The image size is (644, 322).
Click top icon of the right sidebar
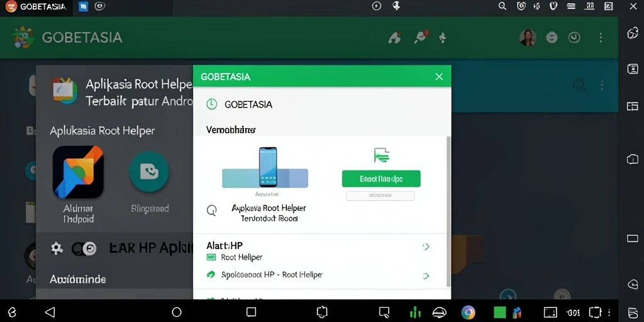point(633,33)
